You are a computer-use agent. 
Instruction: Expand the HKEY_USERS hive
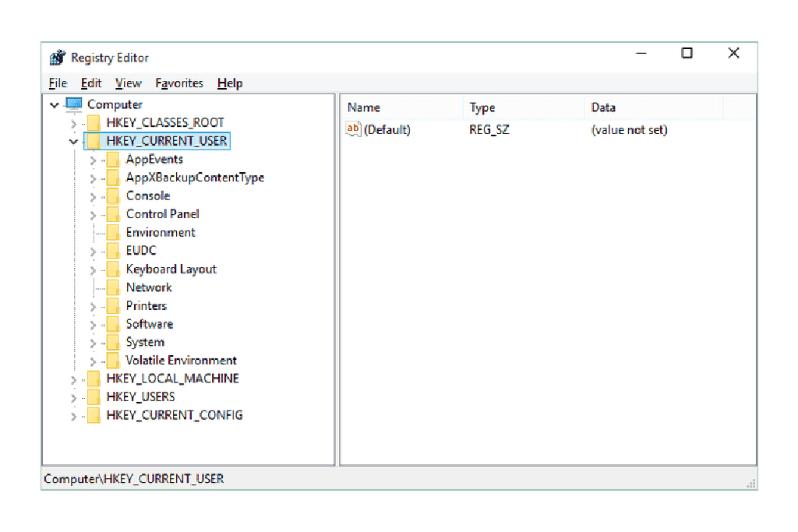click(x=73, y=398)
